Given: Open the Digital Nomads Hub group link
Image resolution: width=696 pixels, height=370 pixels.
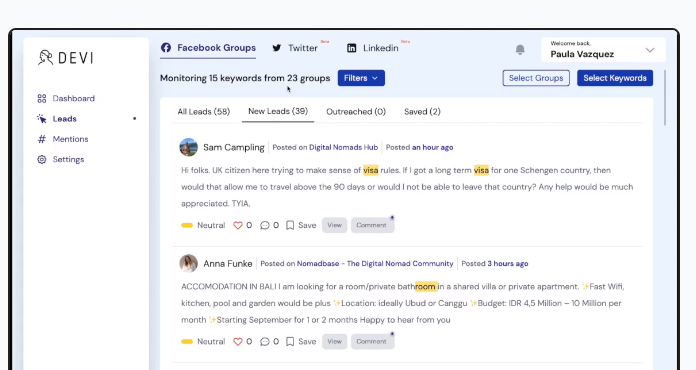Looking at the screenshot, I should pyautogui.click(x=344, y=147).
